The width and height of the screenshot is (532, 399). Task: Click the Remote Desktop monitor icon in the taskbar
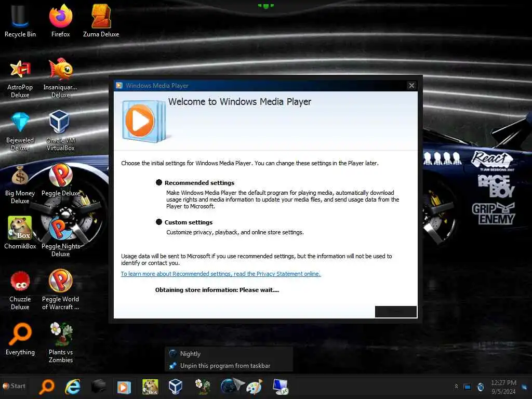(281, 387)
